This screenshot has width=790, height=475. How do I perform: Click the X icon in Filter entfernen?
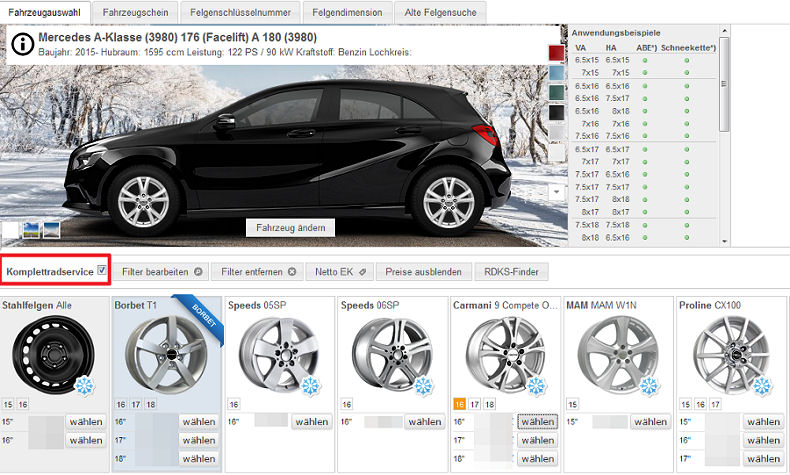tap(292, 272)
